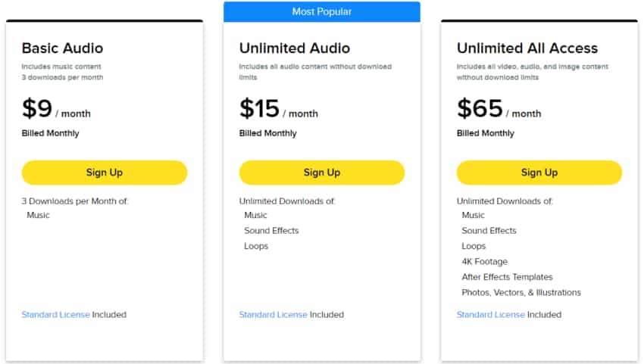Click the $65 per month price
This screenshot has width=644, height=364.
tap(499, 110)
